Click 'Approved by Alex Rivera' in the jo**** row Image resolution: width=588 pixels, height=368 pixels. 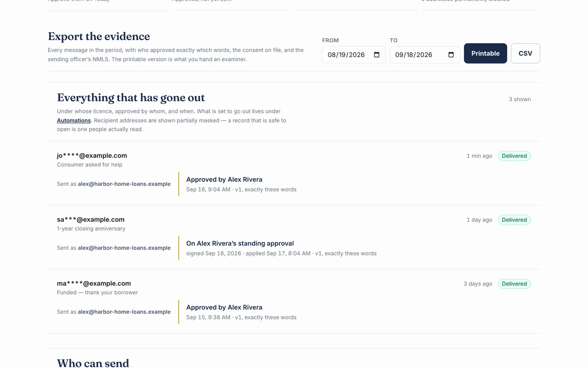coord(224,179)
